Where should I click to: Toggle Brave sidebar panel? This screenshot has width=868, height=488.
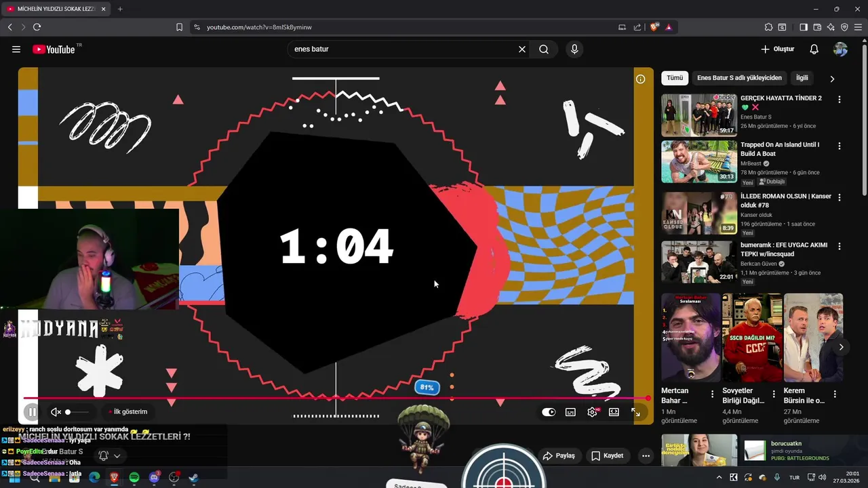(804, 27)
